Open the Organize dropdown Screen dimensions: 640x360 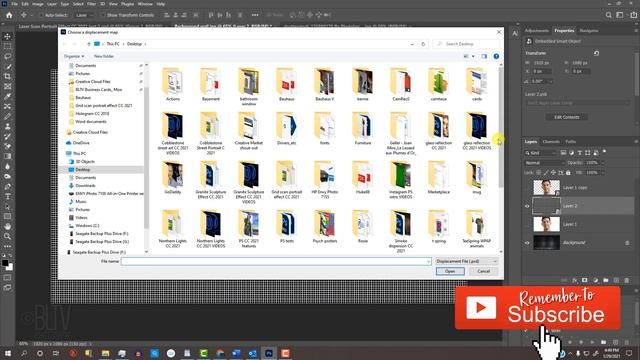[x=74, y=56]
